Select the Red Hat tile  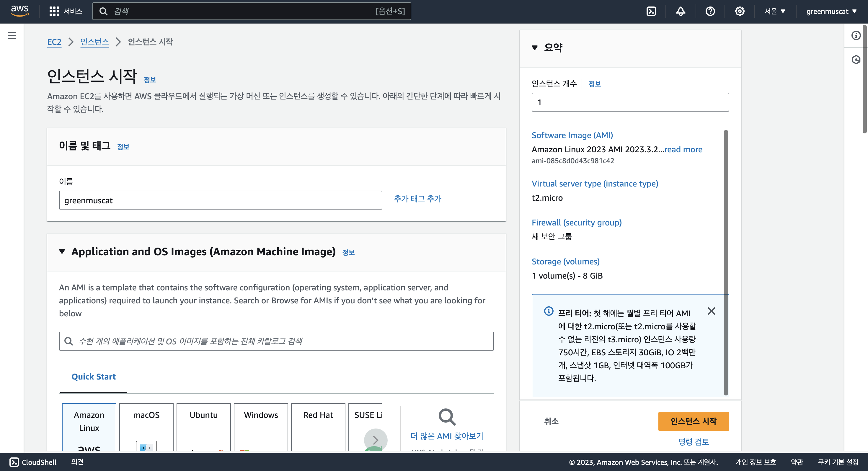[318, 427]
